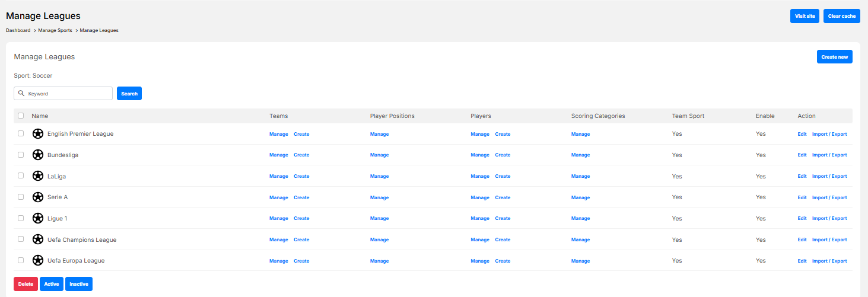
Task: Click the Uefa Europa League ball icon
Action: pyautogui.click(x=38, y=261)
